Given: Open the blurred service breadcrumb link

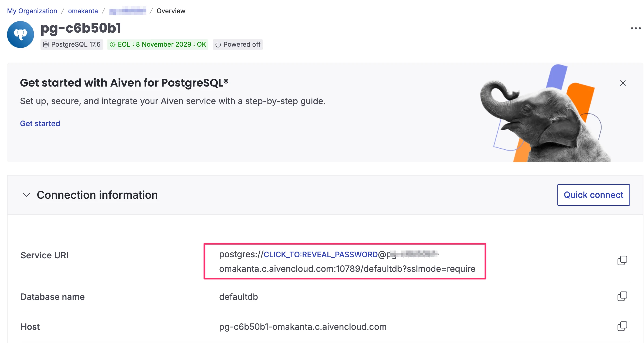Looking at the screenshot, I should [127, 11].
